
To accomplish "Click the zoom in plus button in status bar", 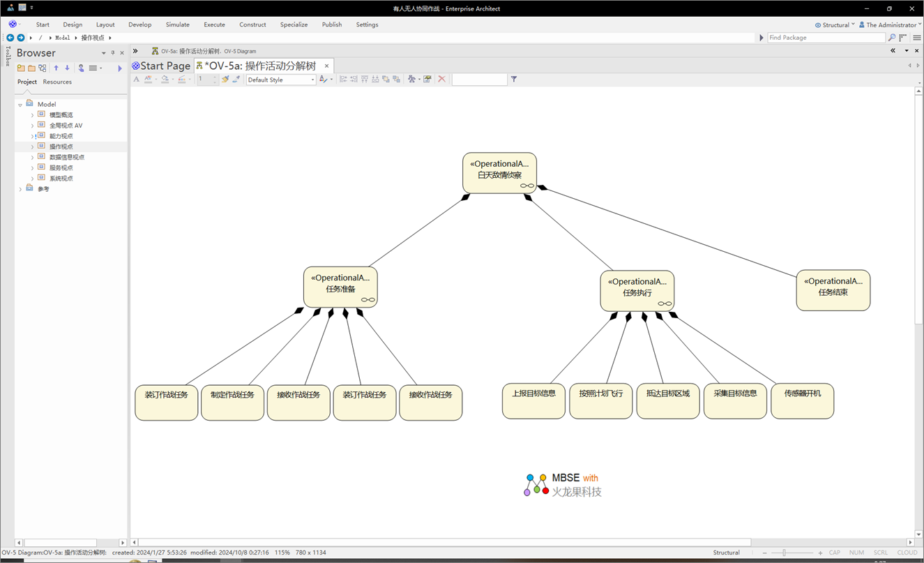I will pyautogui.click(x=820, y=553).
